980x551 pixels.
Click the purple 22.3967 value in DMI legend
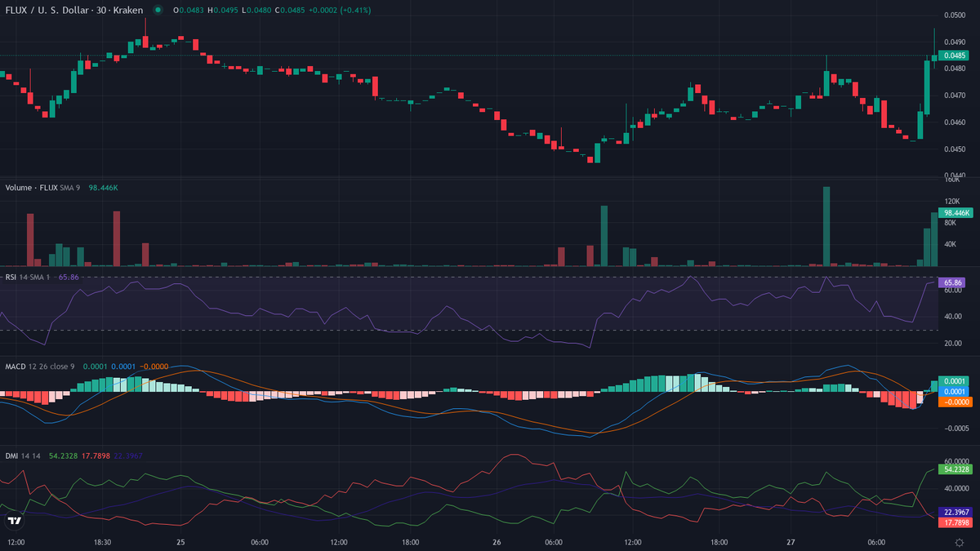pos(128,455)
